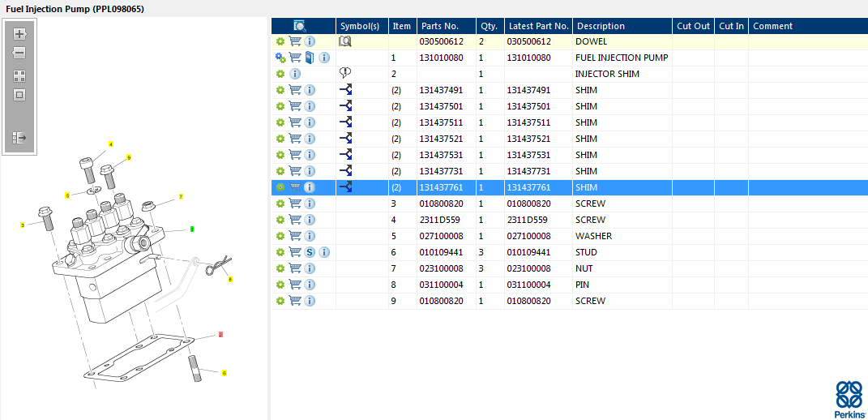Zoom out of the pump diagram
This screenshot has width=868, height=420.
click(19, 54)
